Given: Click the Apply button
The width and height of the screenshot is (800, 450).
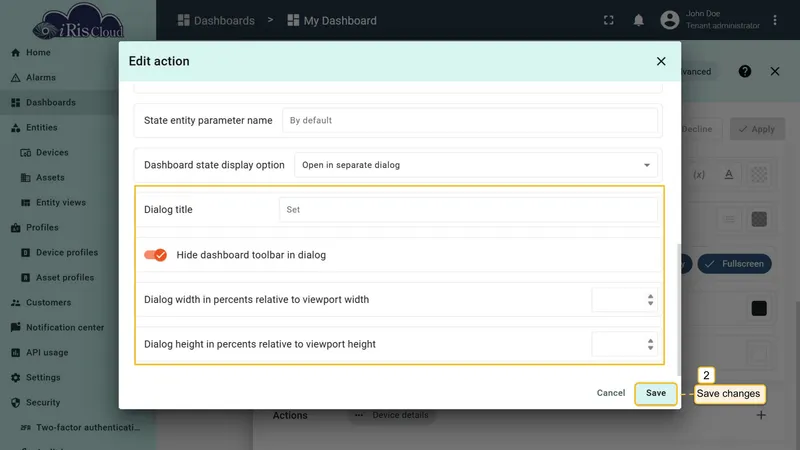Looking at the screenshot, I should [x=757, y=129].
